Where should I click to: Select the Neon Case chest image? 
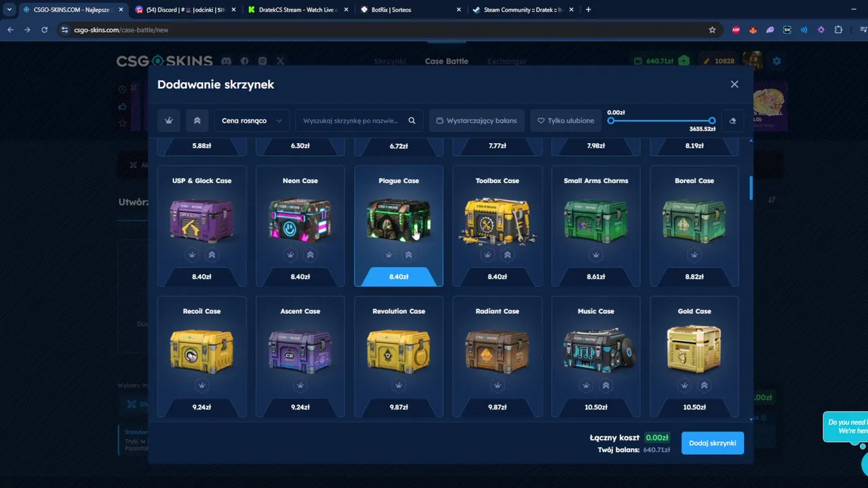point(300,220)
